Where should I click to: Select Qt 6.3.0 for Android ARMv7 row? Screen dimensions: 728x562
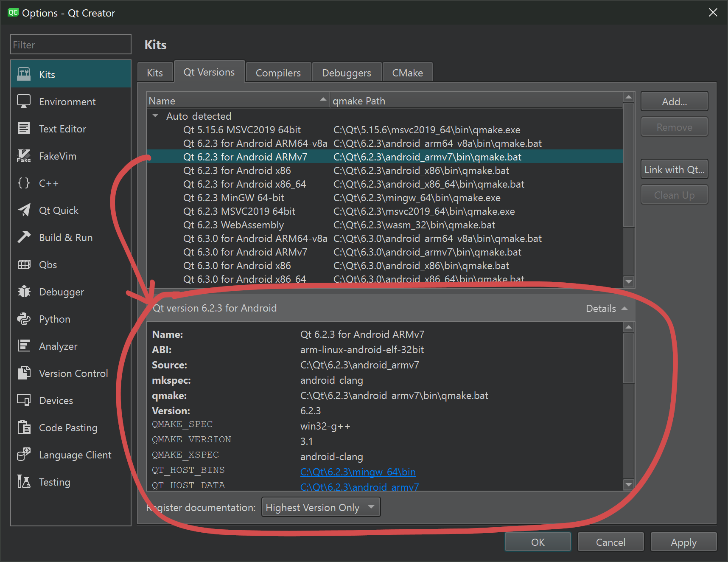point(385,252)
